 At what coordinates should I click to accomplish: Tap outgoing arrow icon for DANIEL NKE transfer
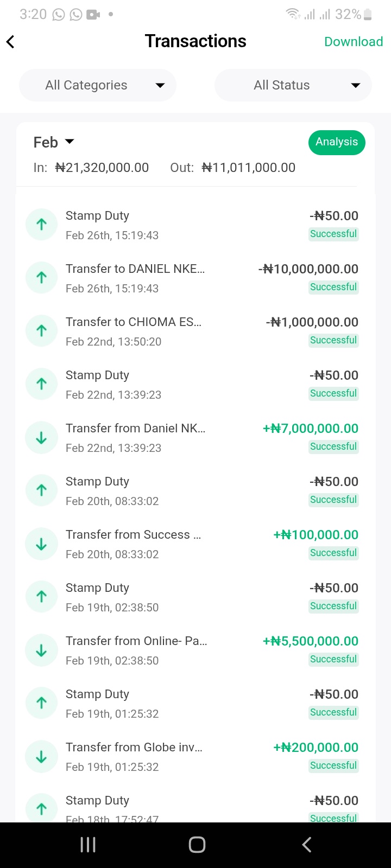click(41, 278)
